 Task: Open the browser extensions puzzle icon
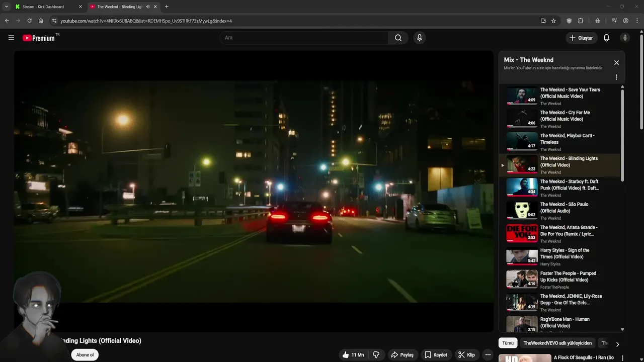581,21
